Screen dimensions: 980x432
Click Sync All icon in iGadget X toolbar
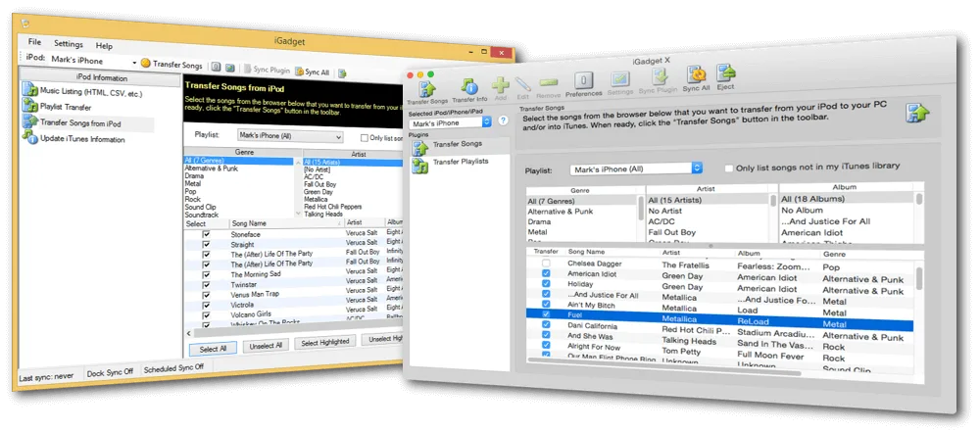coord(696,75)
